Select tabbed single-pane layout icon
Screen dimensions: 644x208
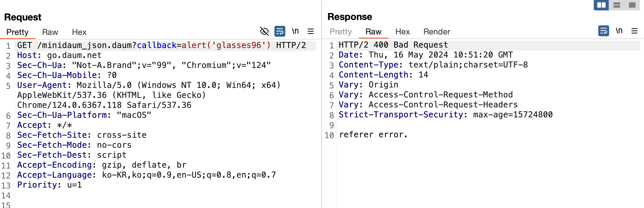click(632, 5)
